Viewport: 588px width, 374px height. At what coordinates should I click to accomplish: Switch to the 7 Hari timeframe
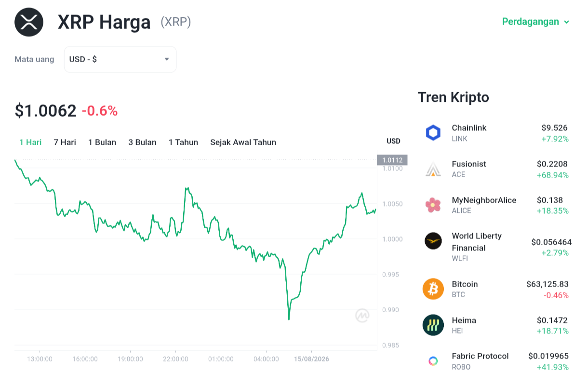(65, 142)
